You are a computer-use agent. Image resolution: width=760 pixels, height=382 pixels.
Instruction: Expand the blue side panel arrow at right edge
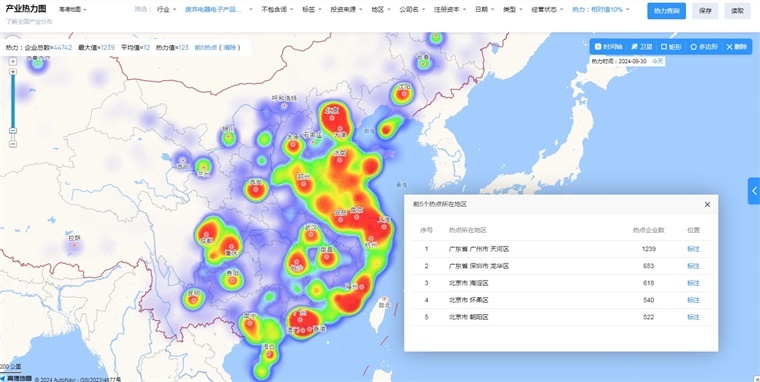754,191
